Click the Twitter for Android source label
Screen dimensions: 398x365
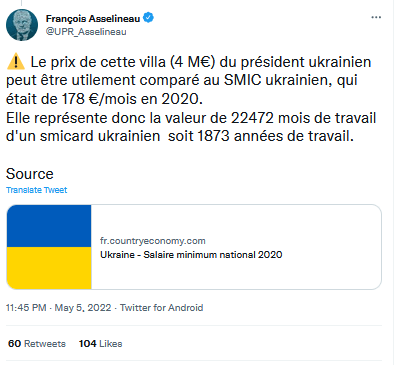click(x=161, y=307)
